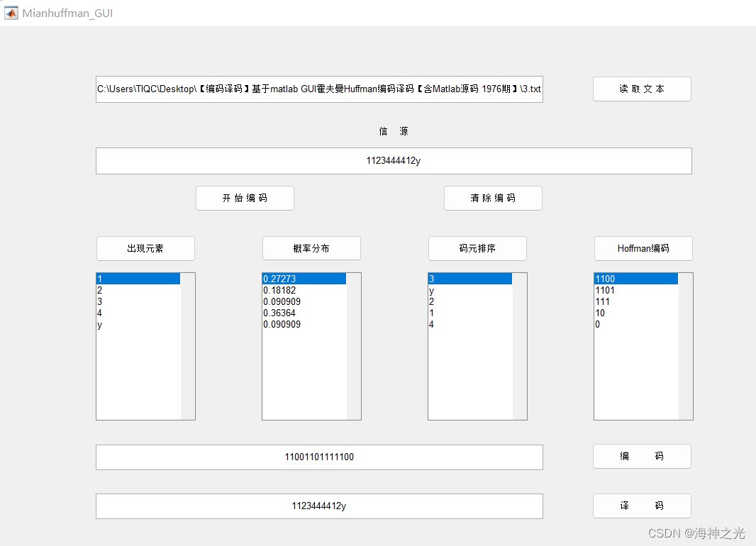756x546 pixels.
Task: Select '3' in 码元排序 list
Action: (x=470, y=279)
